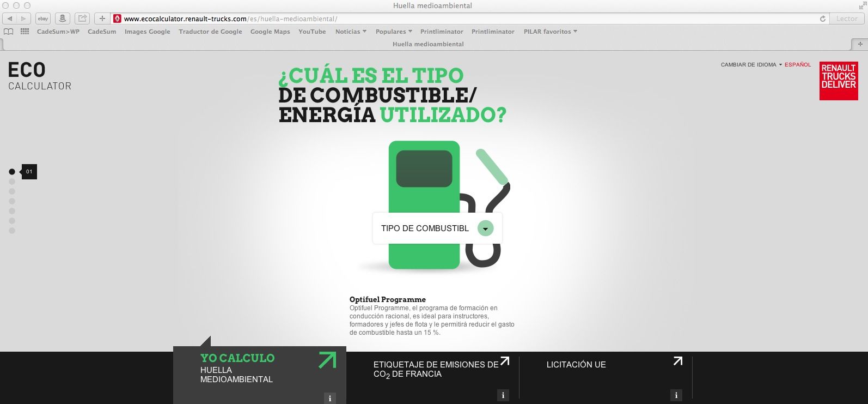Click the Safari back arrow button
The image size is (868, 404).
(10, 19)
